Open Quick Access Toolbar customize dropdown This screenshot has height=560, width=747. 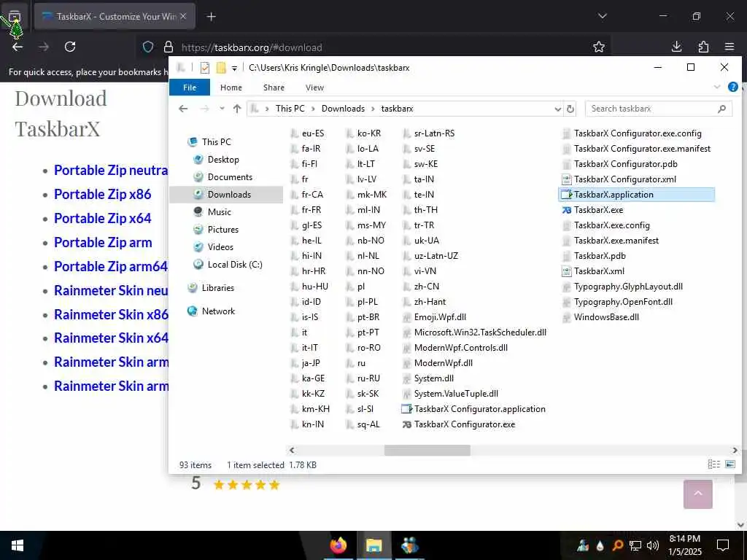(x=234, y=68)
